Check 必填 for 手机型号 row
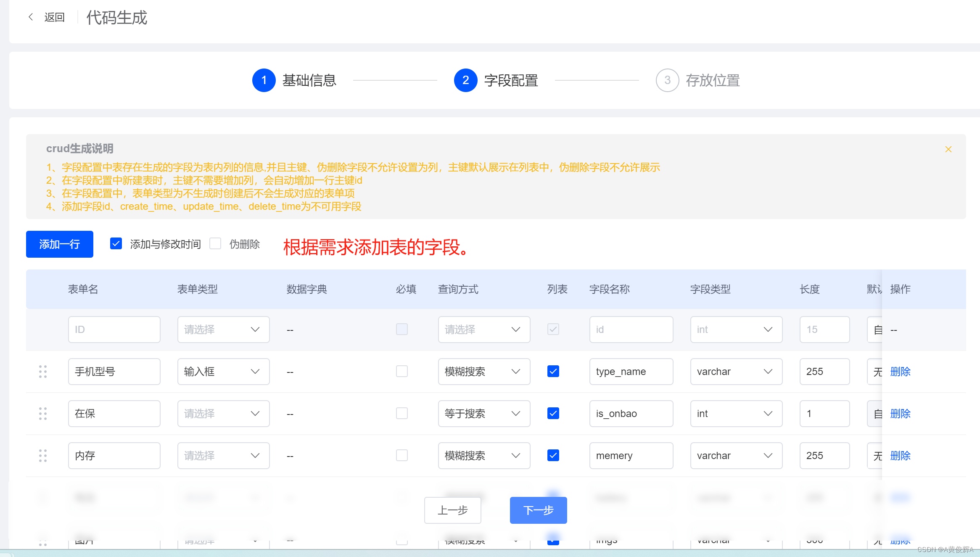Image resolution: width=980 pixels, height=557 pixels. click(x=402, y=371)
